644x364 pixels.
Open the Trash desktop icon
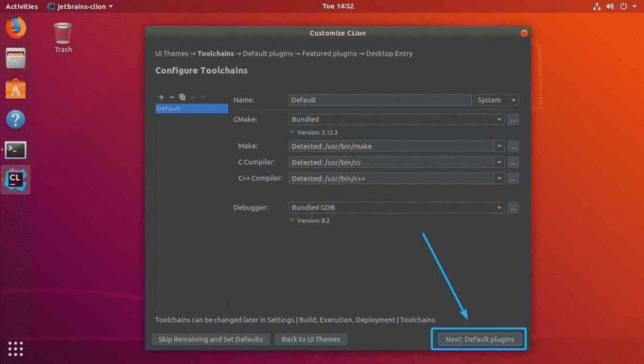click(63, 37)
